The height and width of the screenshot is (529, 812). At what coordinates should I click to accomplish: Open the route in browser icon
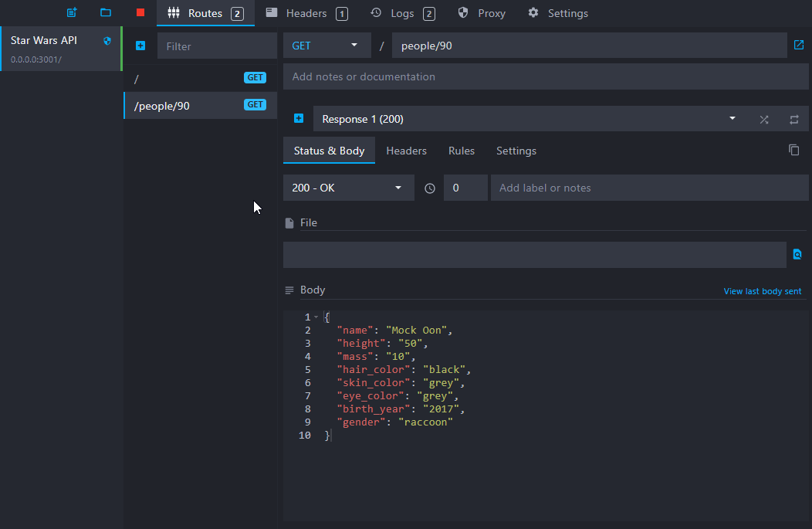pyautogui.click(x=799, y=45)
